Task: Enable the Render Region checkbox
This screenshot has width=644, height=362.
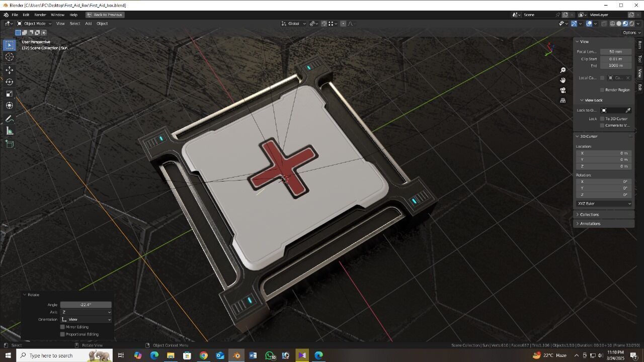Action: (x=602, y=90)
